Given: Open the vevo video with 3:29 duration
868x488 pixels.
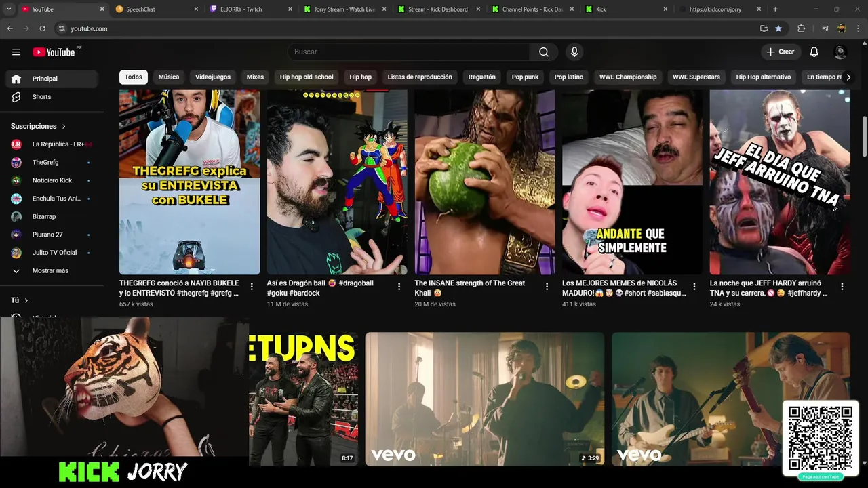Looking at the screenshot, I should pos(485,399).
